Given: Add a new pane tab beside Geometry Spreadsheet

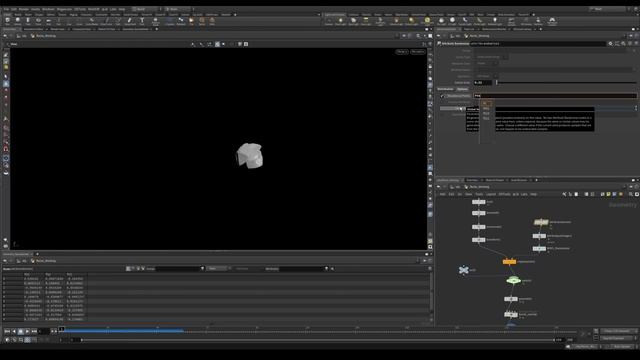Looking at the screenshot, I should (x=37, y=254).
